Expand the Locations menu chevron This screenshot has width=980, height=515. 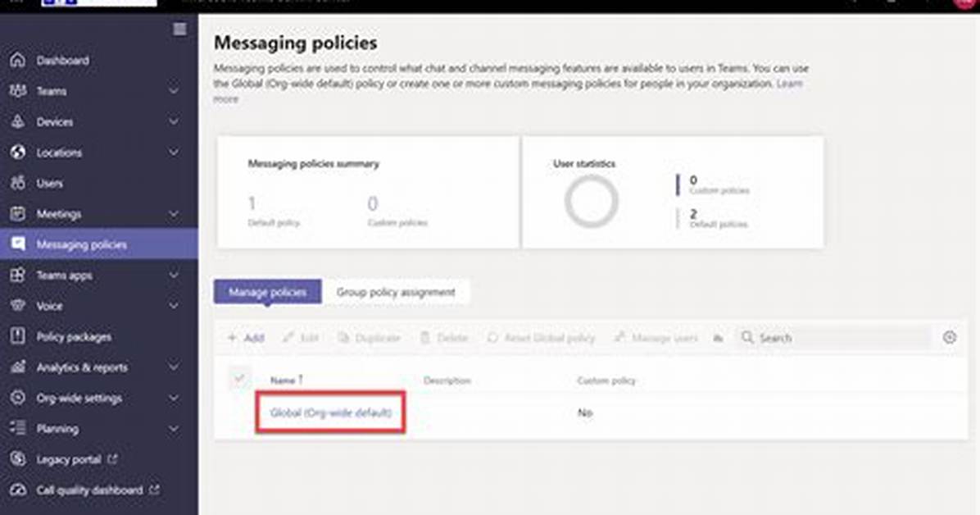[x=174, y=152]
